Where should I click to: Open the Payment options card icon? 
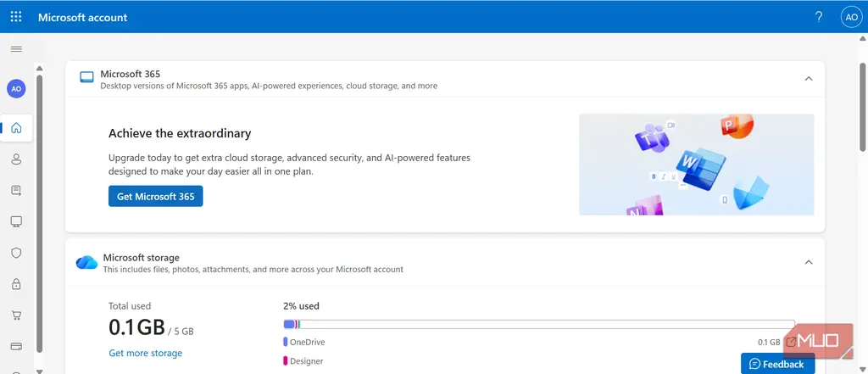click(16, 346)
